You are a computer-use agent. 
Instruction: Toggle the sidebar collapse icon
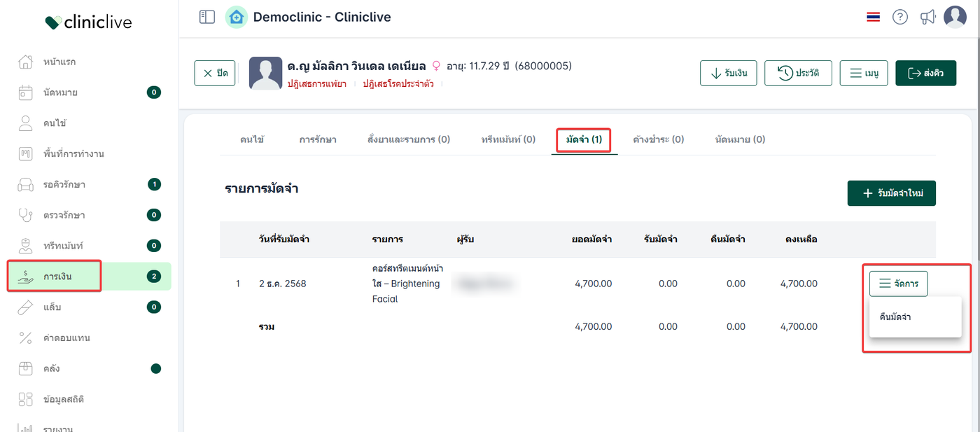click(x=207, y=18)
